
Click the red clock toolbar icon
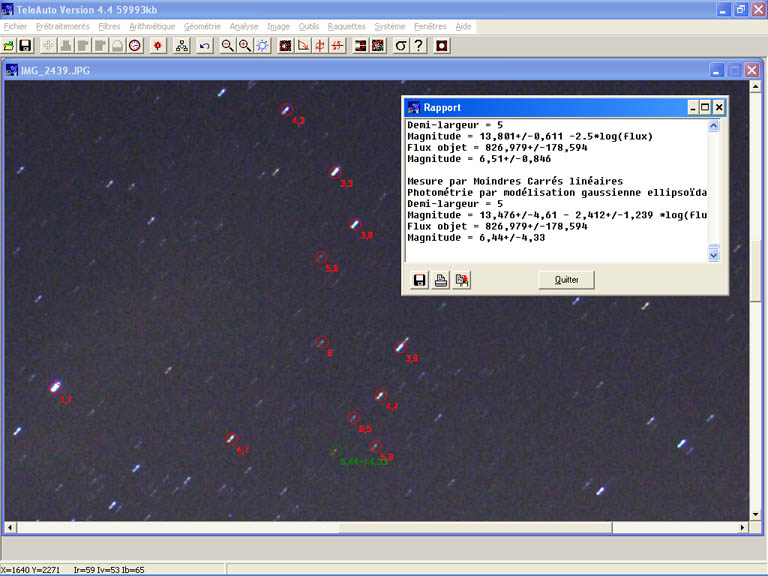point(135,46)
